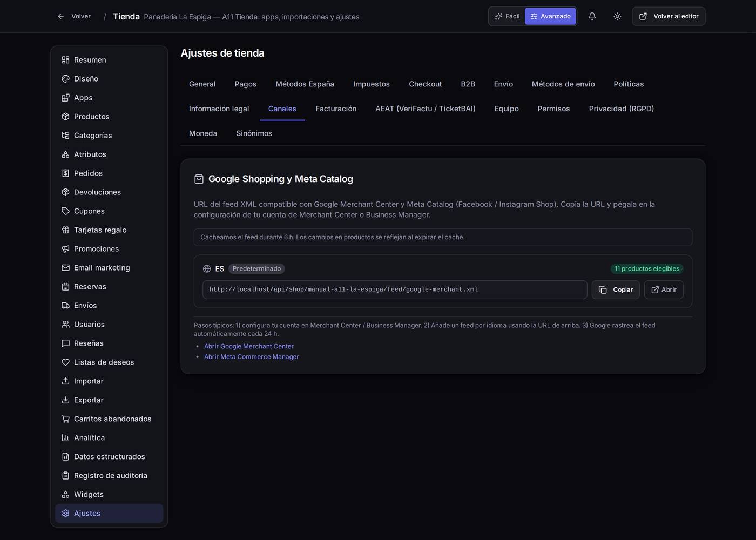Click the Cupones tag icon
Screen dimensions: 756x540
coord(65,211)
